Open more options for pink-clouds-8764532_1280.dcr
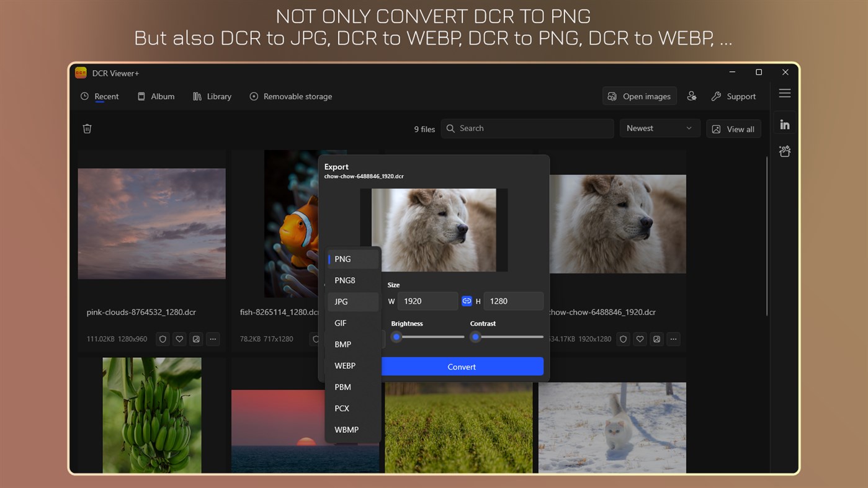868x488 pixels. pos(213,339)
